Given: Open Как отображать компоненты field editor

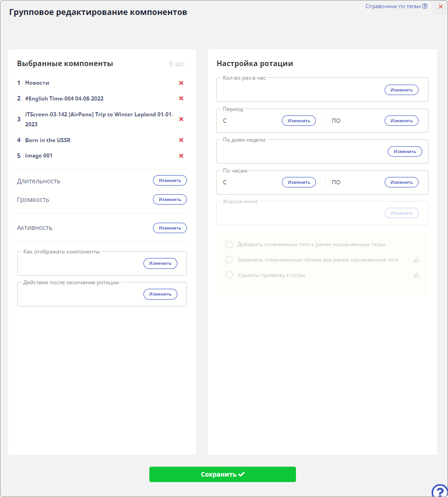Looking at the screenshot, I should [x=160, y=263].
